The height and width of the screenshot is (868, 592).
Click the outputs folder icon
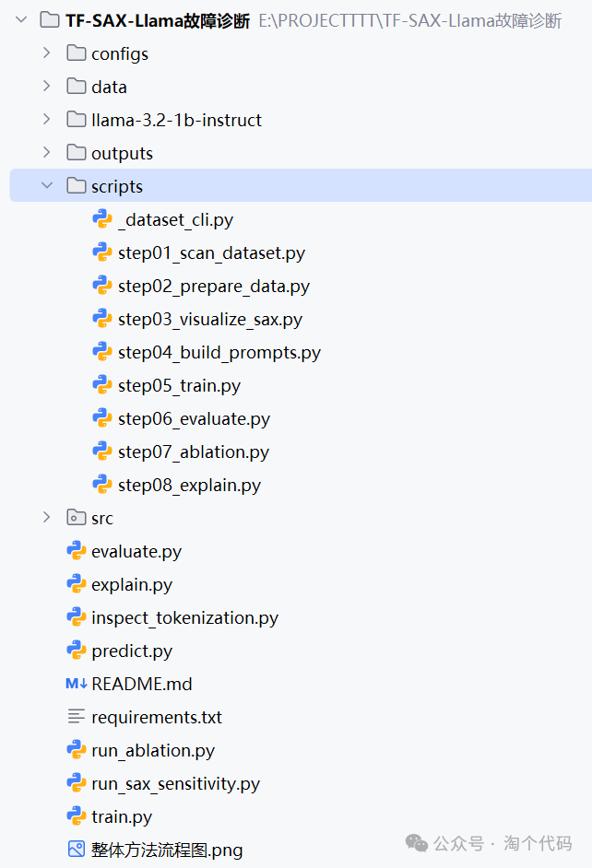point(77,153)
